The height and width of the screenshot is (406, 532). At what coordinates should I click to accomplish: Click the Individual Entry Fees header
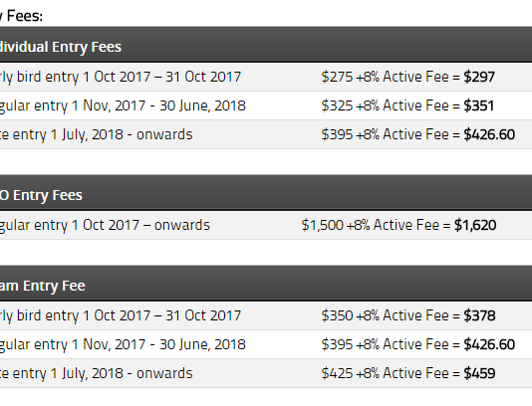tap(61, 47)
